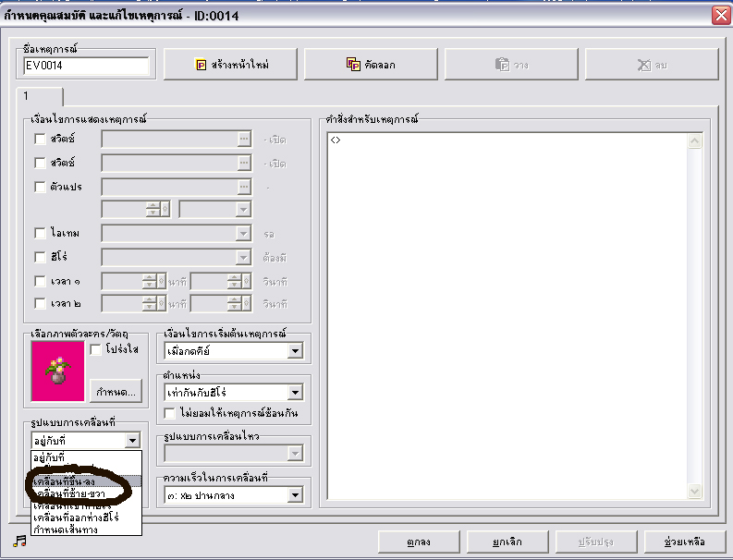
Task: Open the ตัวแปร variable picker (…) button
Action: (x=245, y=187)
